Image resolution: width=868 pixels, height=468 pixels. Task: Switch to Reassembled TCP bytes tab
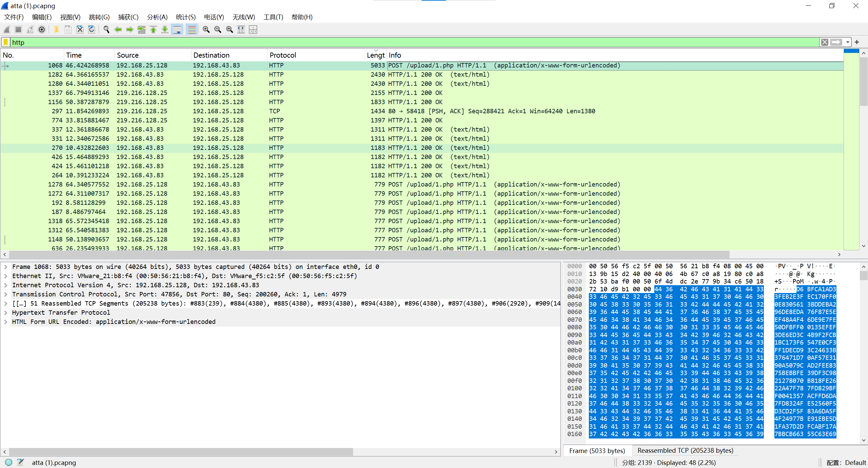(x=685, y=450)
